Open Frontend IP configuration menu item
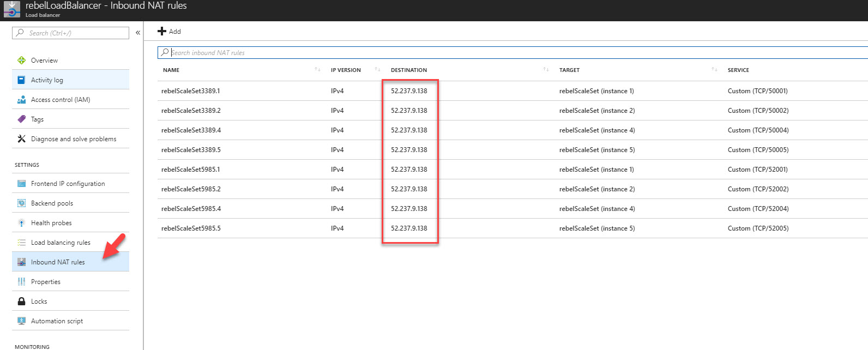Image resolution: width=868 pixels, height=350 pixels. point(70,184)
